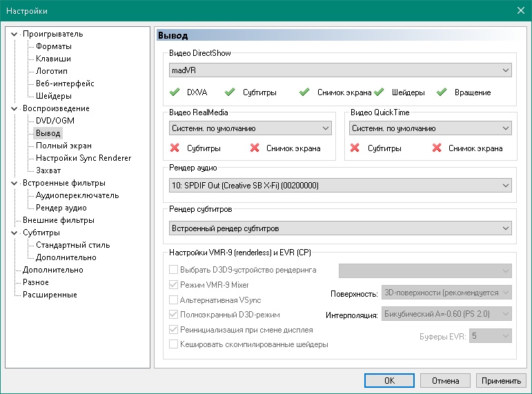This screenshot has width=532, height=394.
Task: Select top-level Дополнительно tree item
Action: tap(52, 270)
